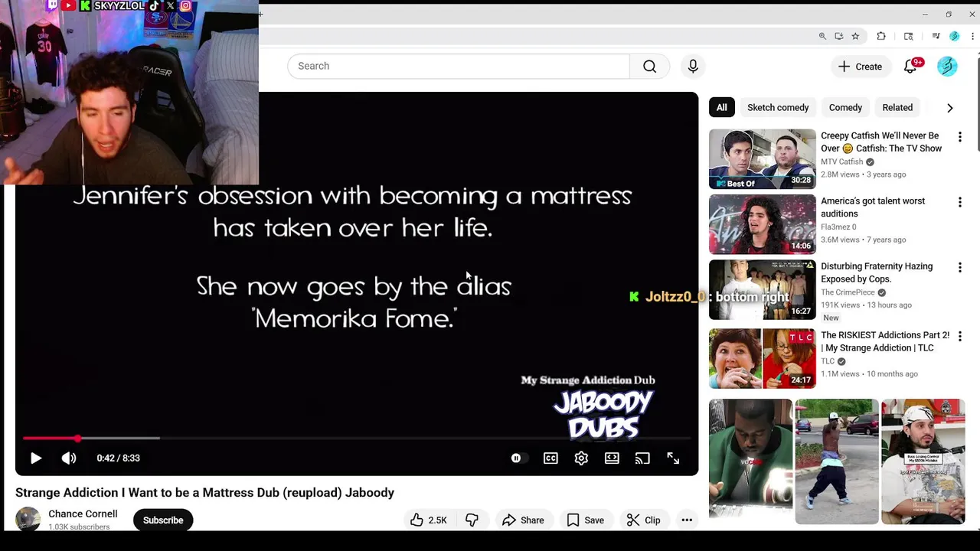The width and height of the screenshot is (980, 551).
Task: Open the Chance Cornell channel name link
Action: pos(83,514)
